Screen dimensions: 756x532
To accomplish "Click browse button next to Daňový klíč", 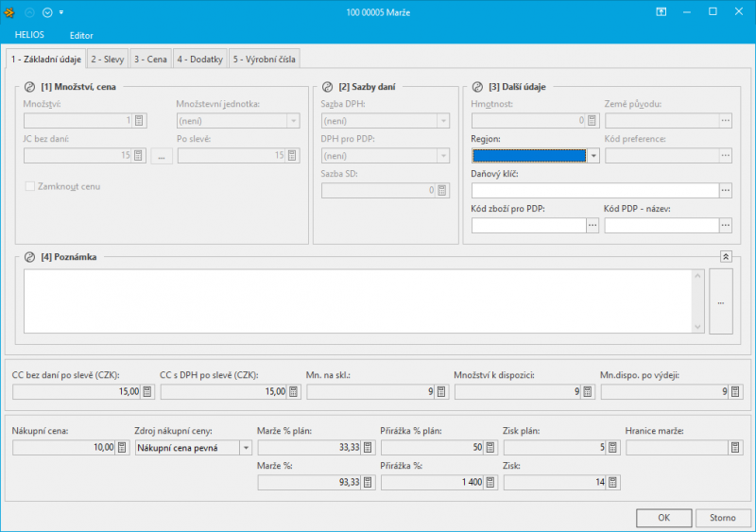I will coord(726,190).
